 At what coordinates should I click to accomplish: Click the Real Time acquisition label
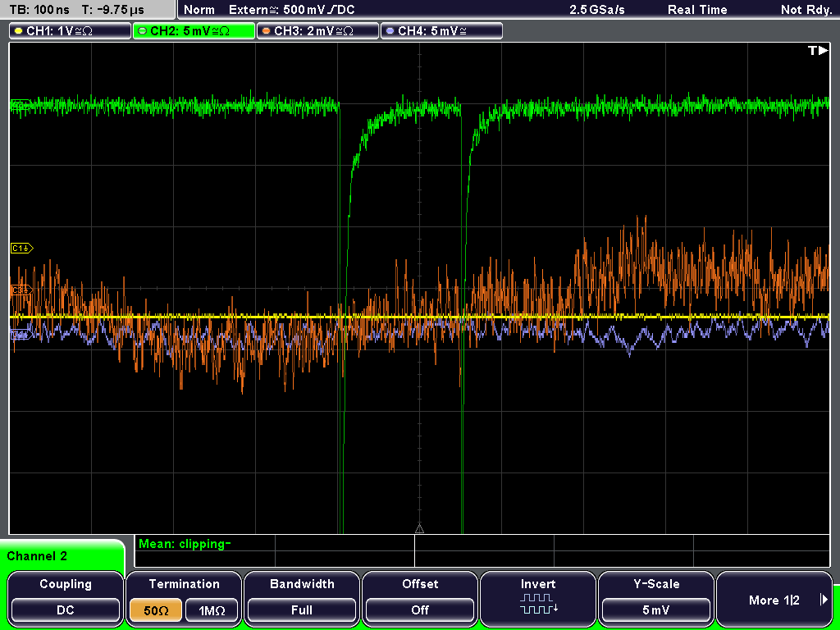(697, 10)
